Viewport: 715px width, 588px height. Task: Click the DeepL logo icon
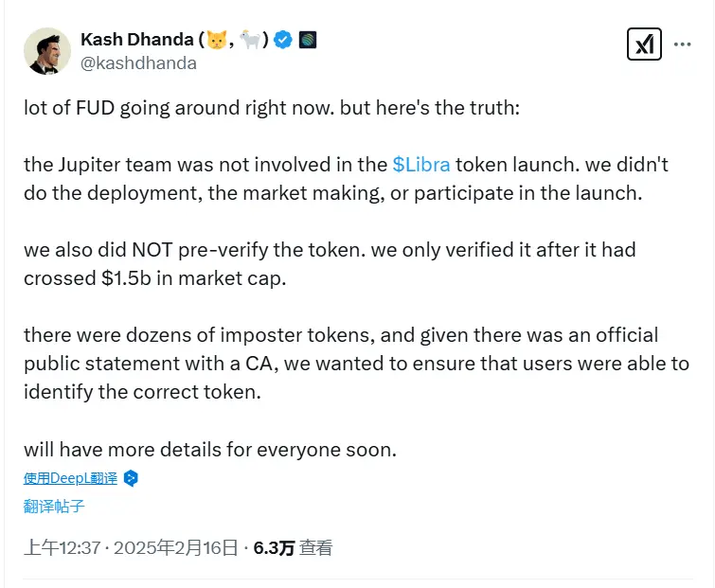pos(131,478)
